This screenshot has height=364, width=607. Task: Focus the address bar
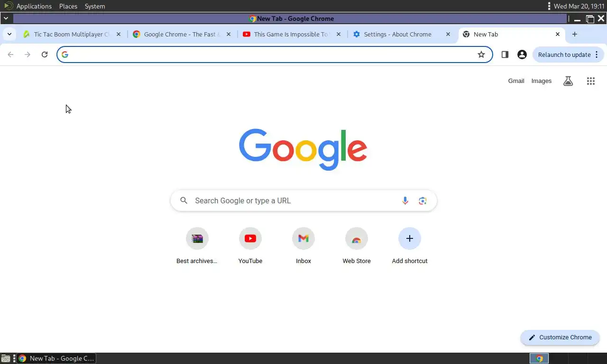pos(275,55)
